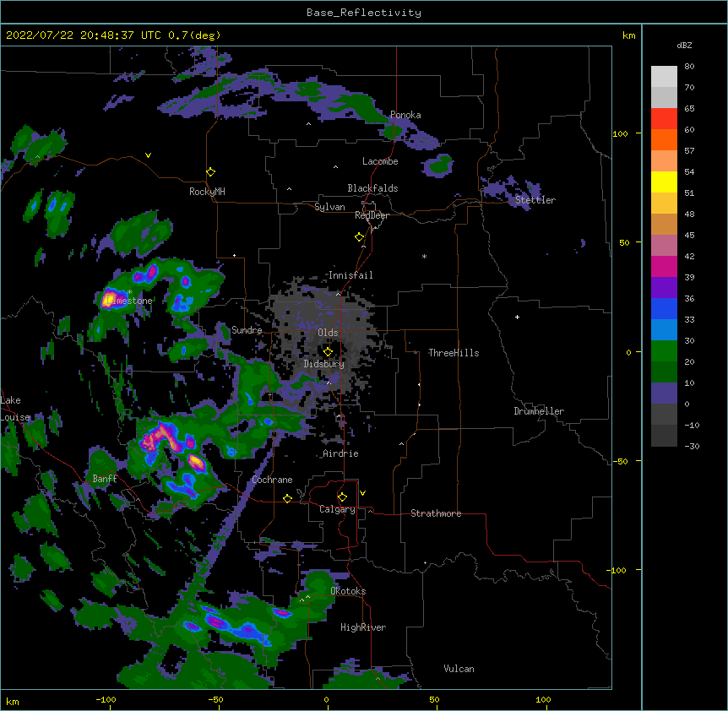This screenshot has width=728, height=711.
Task: Pick the magenta legend swatch between 42 and 39
Action: tap(664, 266)
